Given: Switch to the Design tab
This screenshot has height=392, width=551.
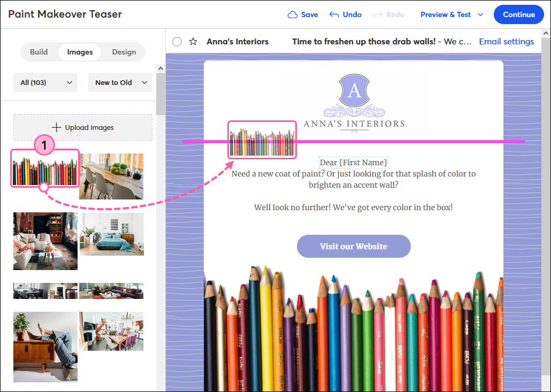Looking at the screenshot, I should pyautogui.click(x=124, y=52).
